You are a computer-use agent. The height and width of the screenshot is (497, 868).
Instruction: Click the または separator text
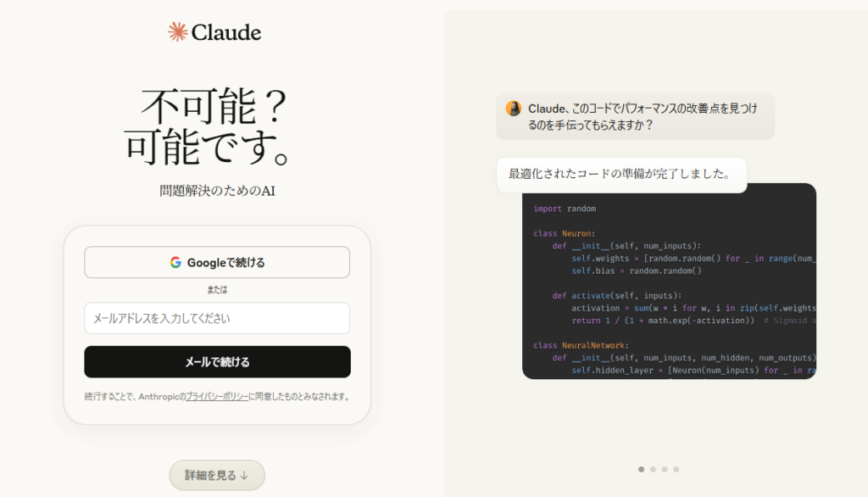click(x=217, y=290)
